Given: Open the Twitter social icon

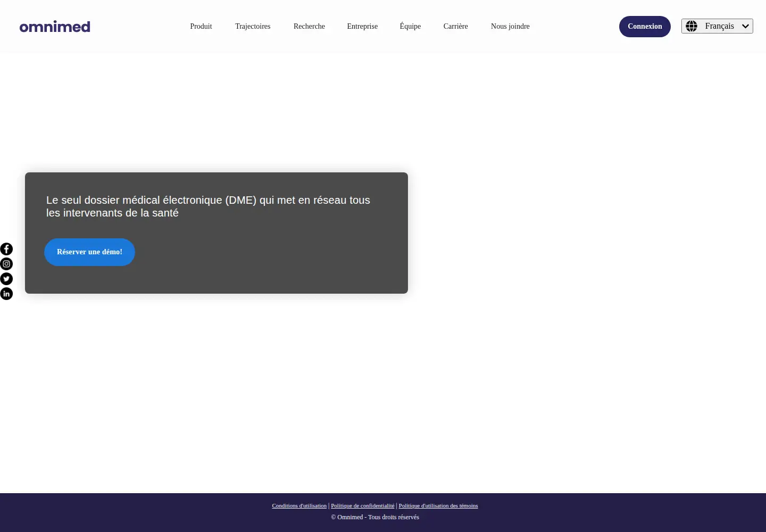Looking at the screenshot, I should coord(6,279).
